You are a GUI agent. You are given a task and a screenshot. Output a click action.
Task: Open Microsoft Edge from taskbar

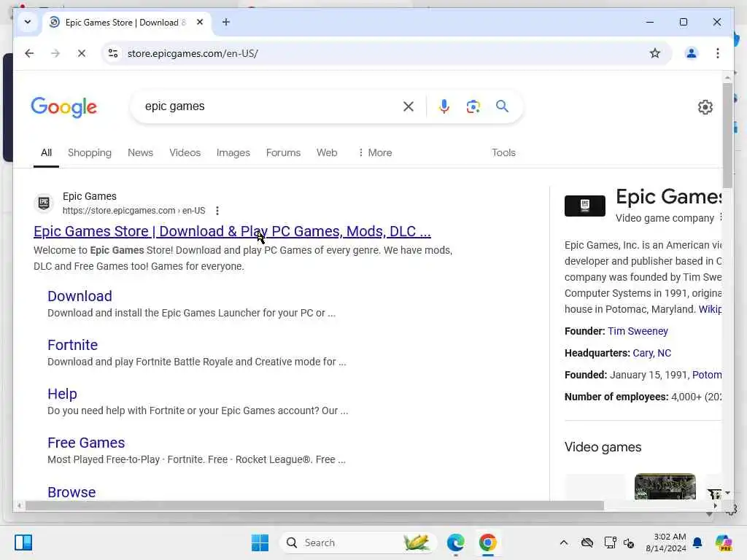click(x=455, y=542)
